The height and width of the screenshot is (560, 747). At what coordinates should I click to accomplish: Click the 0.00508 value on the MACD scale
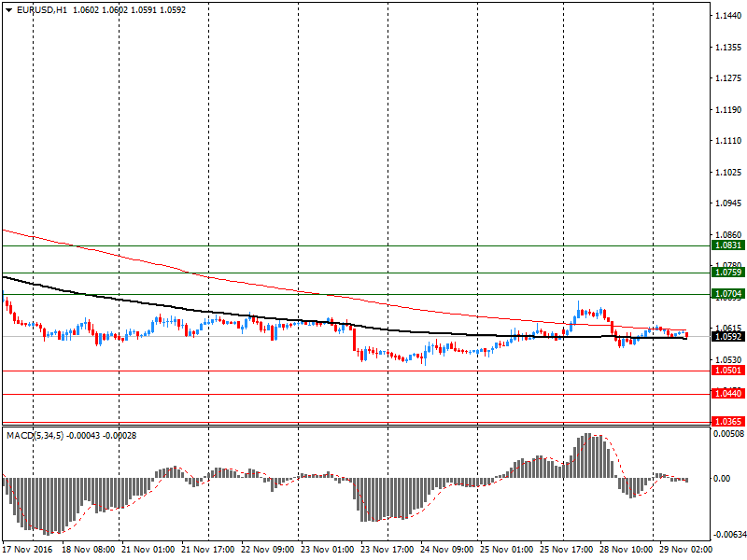(728, 433)
